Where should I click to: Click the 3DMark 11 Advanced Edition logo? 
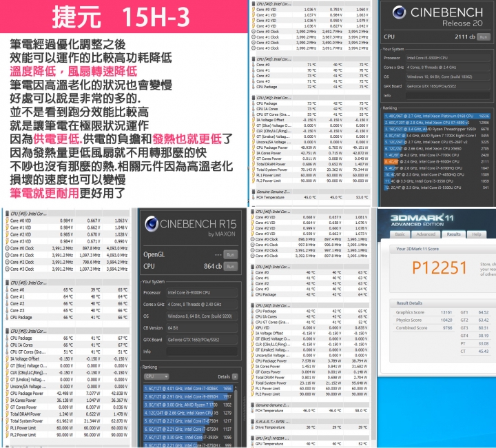[x=422, y=220]
